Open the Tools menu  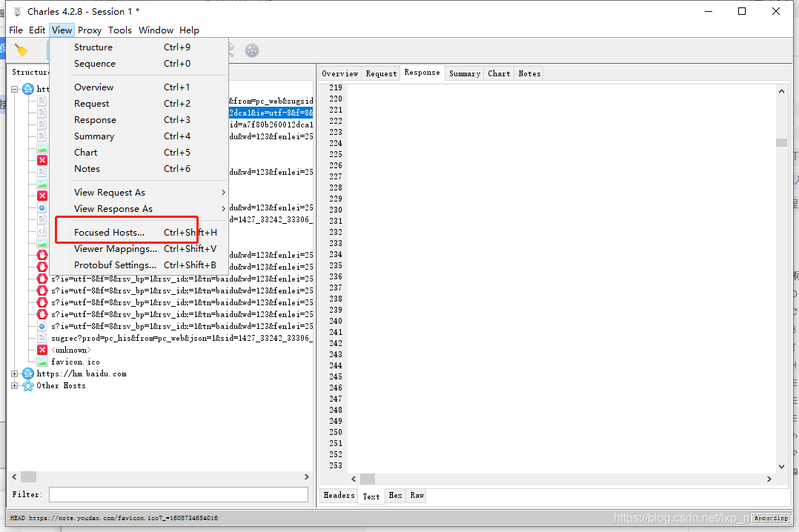click(x=120, y=30)
